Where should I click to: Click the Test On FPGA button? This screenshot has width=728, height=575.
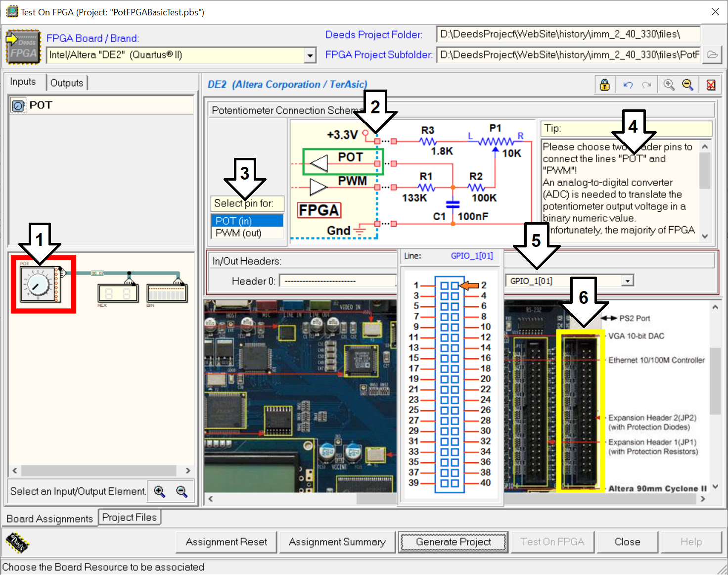pos(552,542)
